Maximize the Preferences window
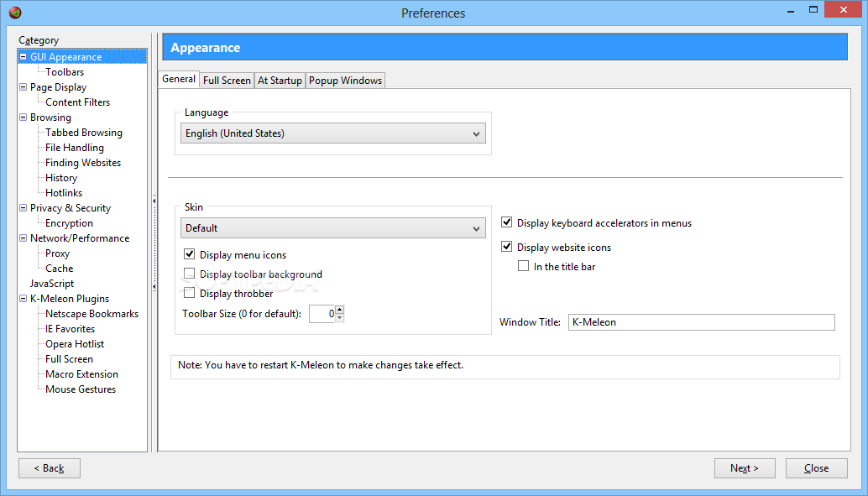 pos(813,9)
